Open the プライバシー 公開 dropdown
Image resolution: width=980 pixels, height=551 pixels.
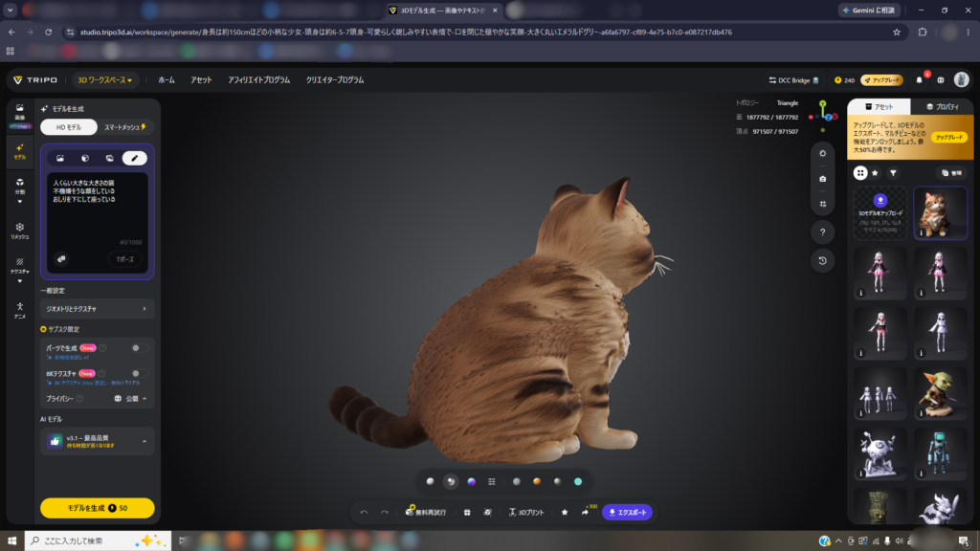(x=130, y=399)
